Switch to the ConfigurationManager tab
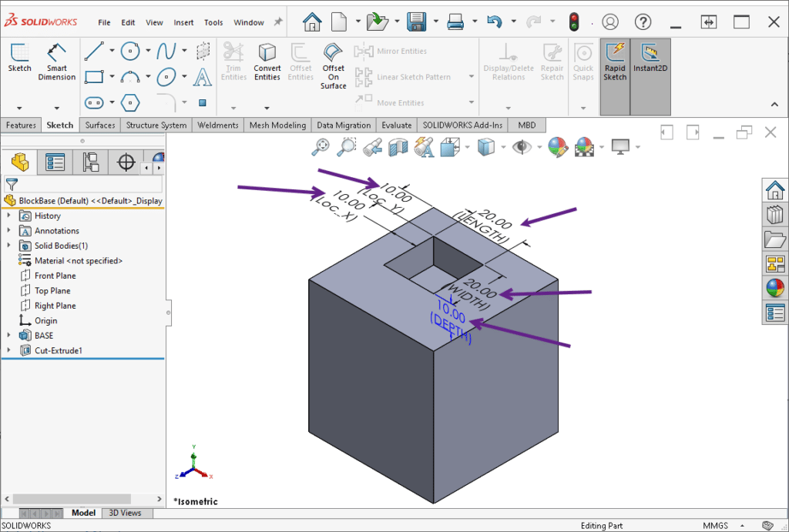The width and height of the screenshot is (789, 532). (91, 162)
